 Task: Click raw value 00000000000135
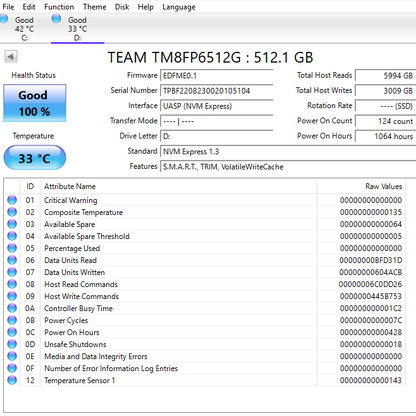(371, 212)
